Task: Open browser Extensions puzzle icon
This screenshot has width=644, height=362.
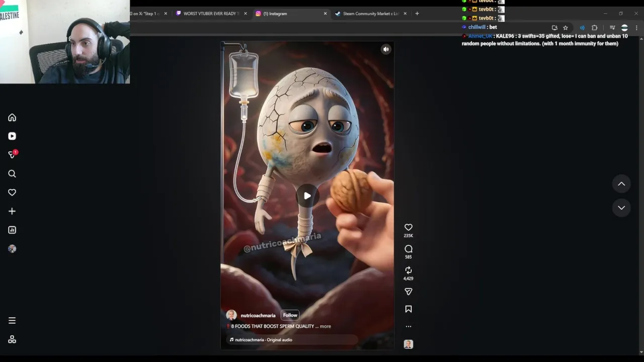Action: tap(595, 28)
